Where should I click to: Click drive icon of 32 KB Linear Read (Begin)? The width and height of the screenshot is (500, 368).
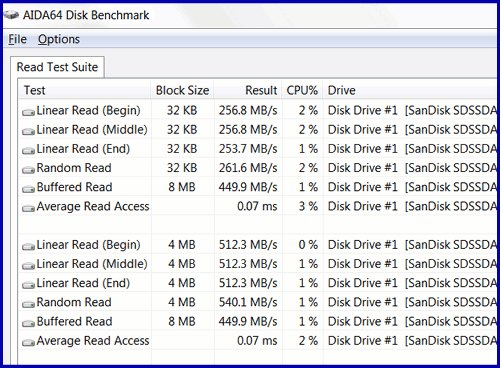[28, 112]
